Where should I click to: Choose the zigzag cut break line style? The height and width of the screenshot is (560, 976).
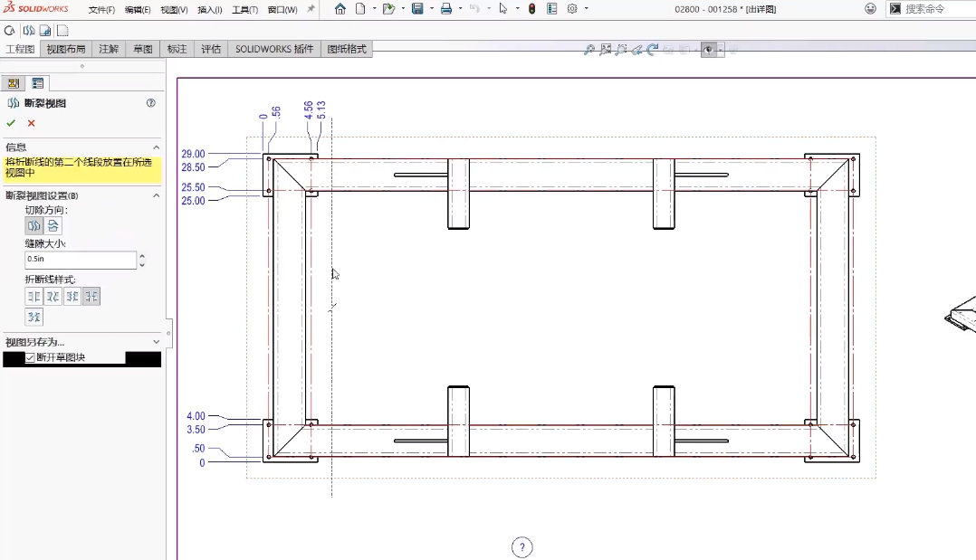72,296
